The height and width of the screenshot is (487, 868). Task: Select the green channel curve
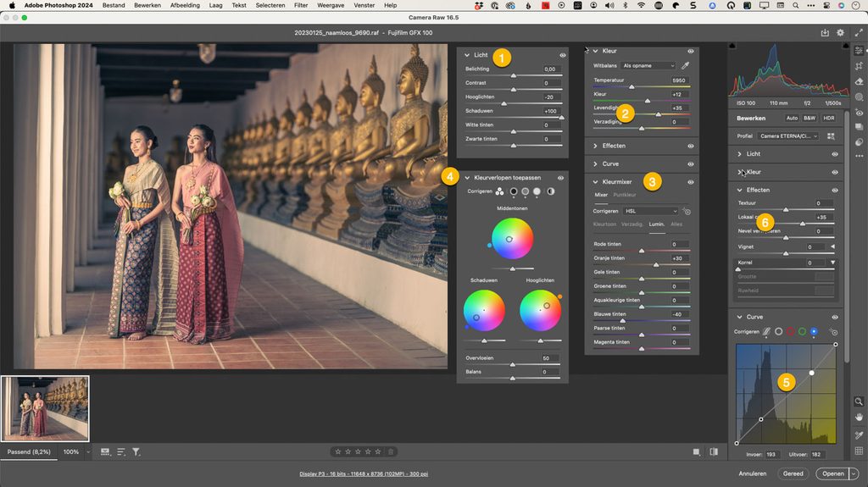(x=802, y=331)
